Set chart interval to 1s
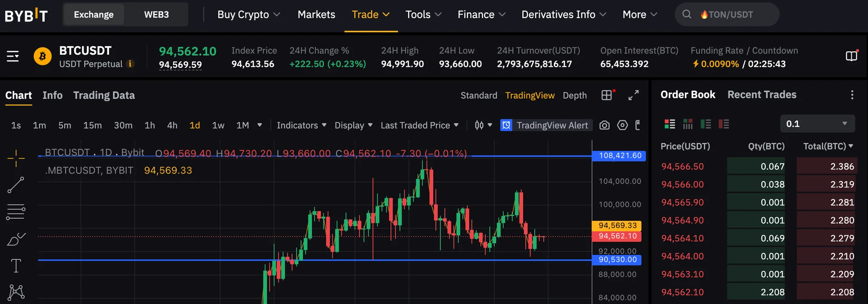This screenshot has width=868, height=304. pyautogui.click(x=16, y=125)
